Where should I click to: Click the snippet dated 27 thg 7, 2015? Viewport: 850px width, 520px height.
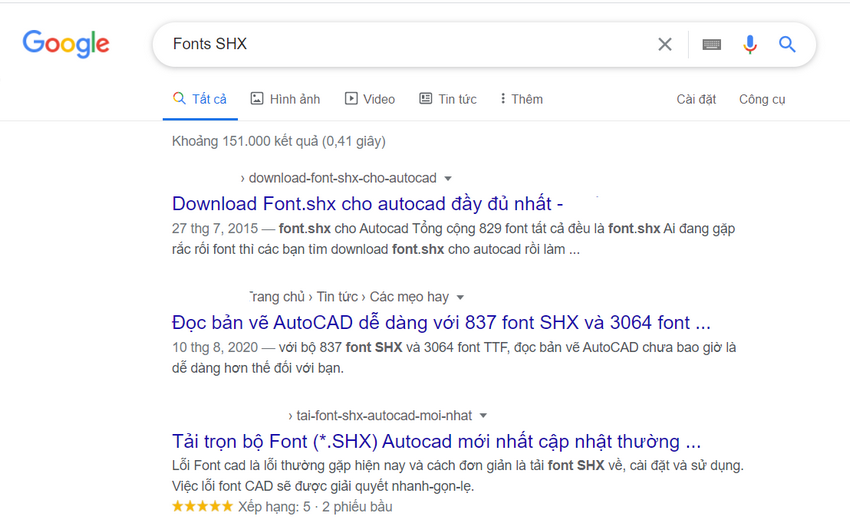[x=453, y=239]
